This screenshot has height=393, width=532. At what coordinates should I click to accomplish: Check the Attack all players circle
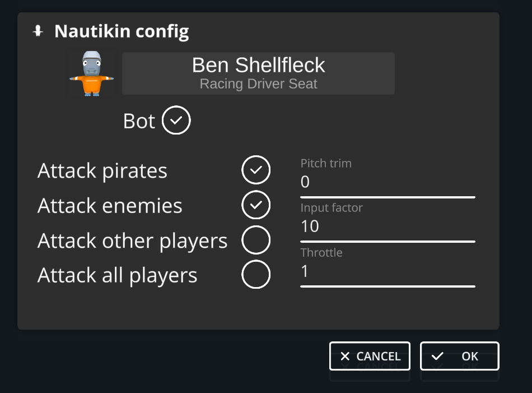tap(256, 275)
